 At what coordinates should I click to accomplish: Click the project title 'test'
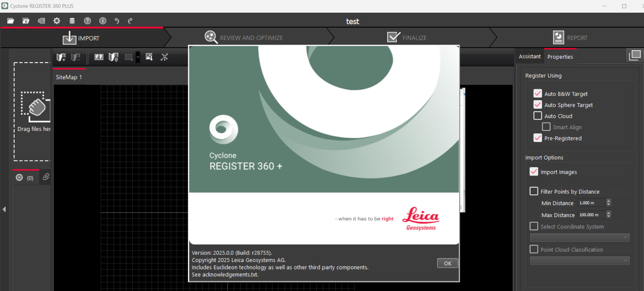352,22
